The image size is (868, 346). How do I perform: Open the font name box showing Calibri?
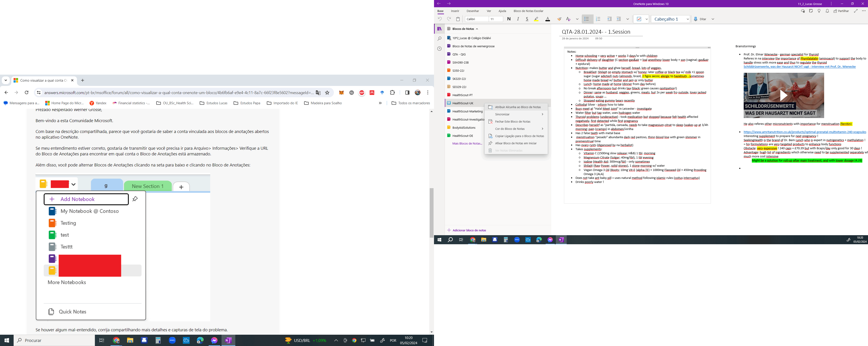pyautogui.click(x=476, y=19)
